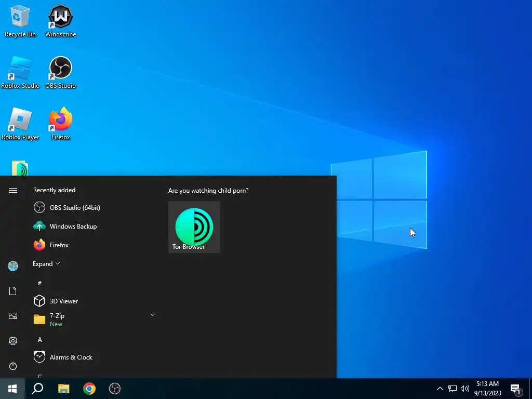Open File Explorer from the taskbar

pyautogui.click(x=63, y=389)
